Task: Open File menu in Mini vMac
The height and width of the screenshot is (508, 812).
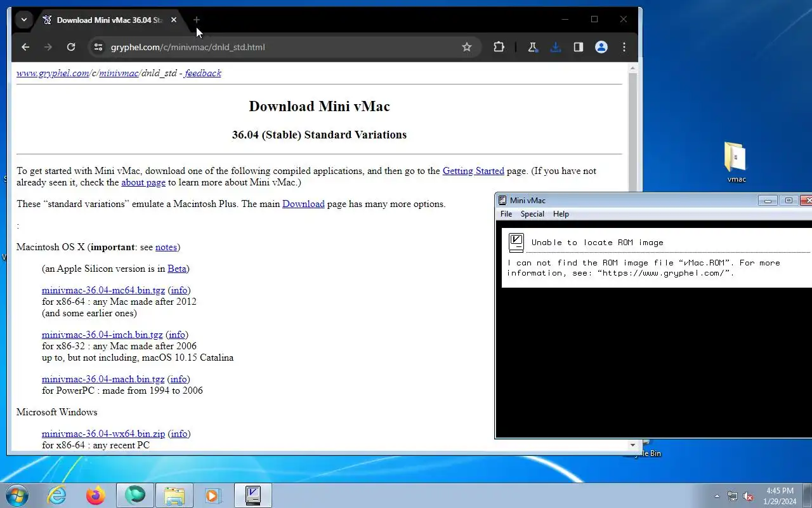Action: point(506,214)
